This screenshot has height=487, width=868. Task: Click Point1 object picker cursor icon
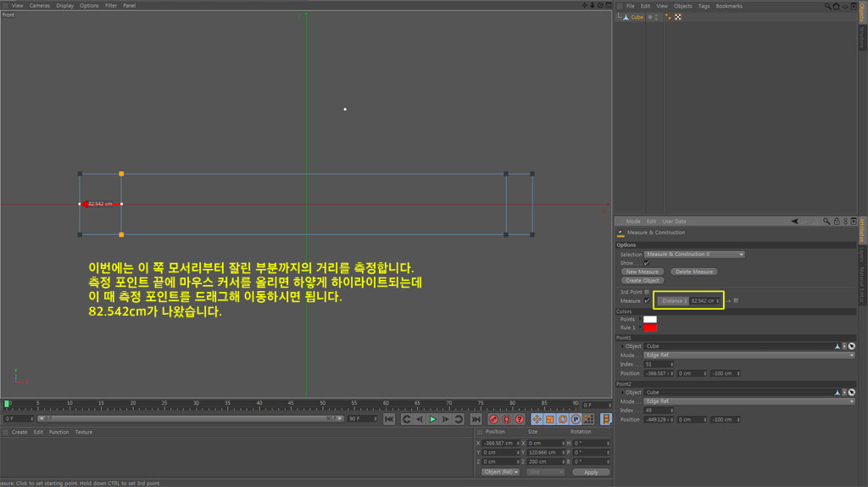[852, 346]
